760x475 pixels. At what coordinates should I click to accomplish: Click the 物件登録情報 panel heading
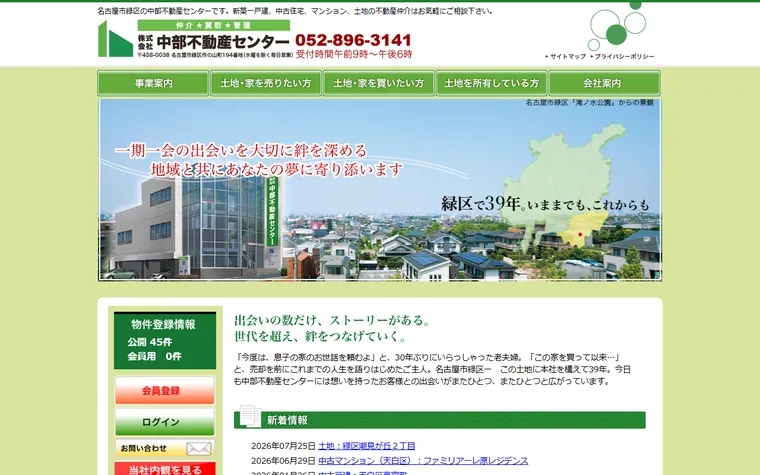(163, 324)
